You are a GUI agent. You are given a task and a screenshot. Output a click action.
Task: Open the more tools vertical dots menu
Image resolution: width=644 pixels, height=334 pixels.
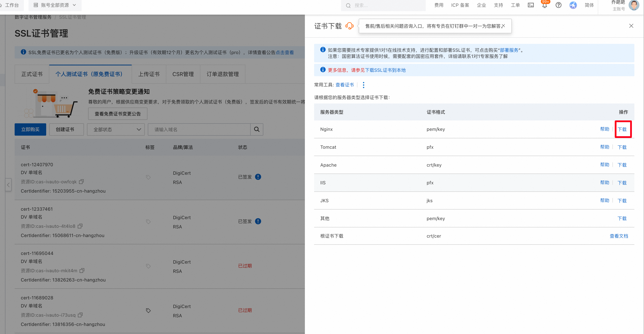pyautogui.click(x=364, y=85)
